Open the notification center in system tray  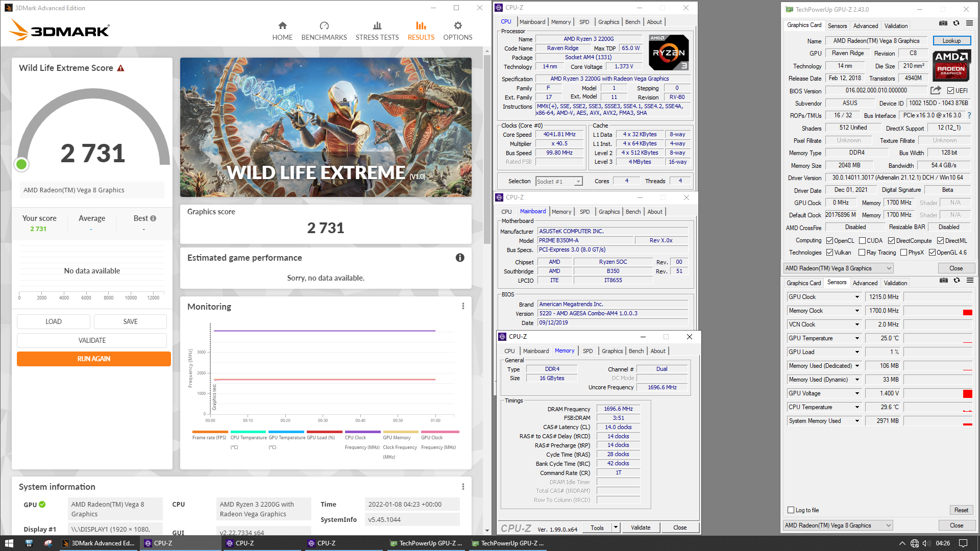(x=963, y=543)
